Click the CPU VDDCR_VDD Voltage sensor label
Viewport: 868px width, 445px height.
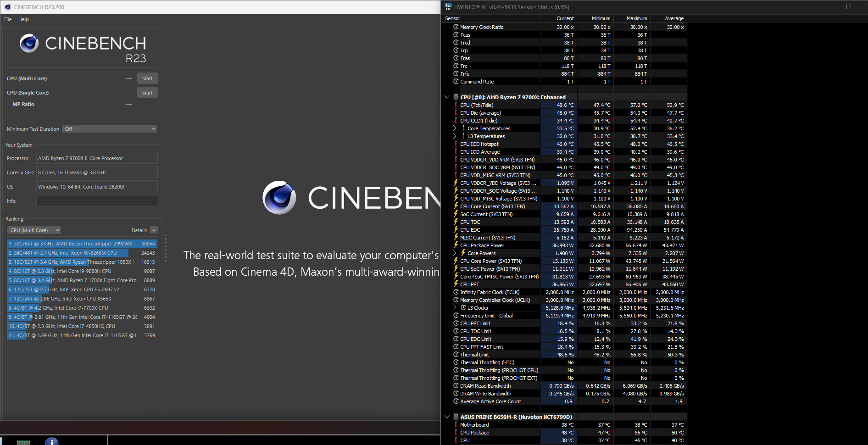(x=498, y=183)
